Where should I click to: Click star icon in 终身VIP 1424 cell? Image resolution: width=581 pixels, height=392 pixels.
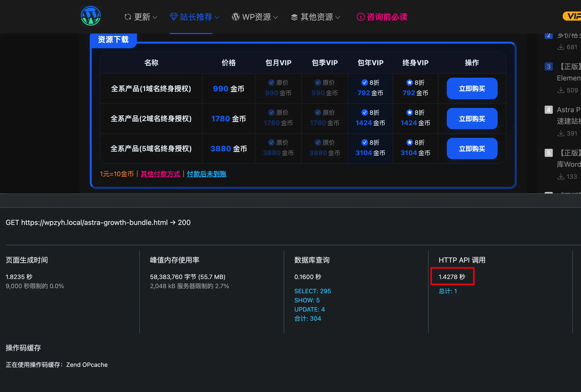click(409, 112)
